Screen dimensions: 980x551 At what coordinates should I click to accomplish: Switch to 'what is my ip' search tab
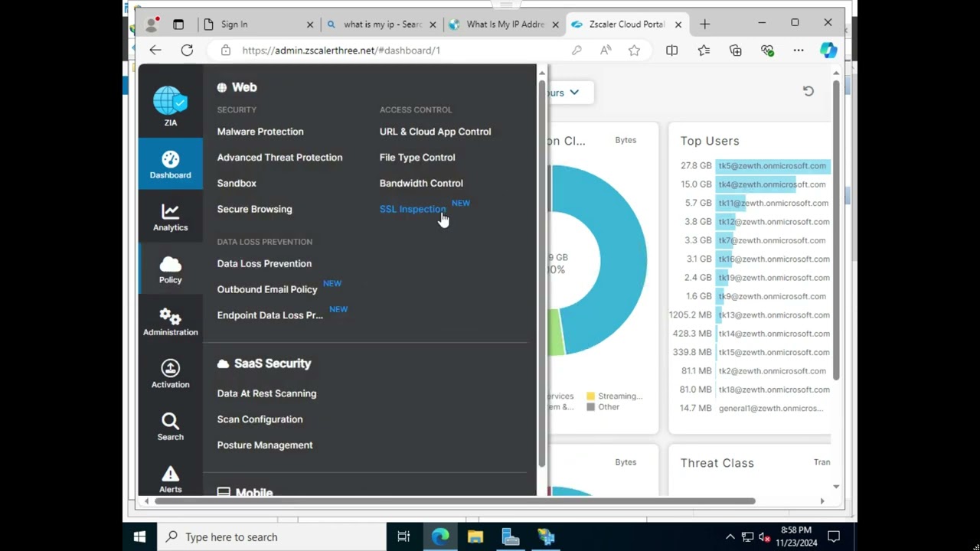pyautogui.click(x=382, y=24)
